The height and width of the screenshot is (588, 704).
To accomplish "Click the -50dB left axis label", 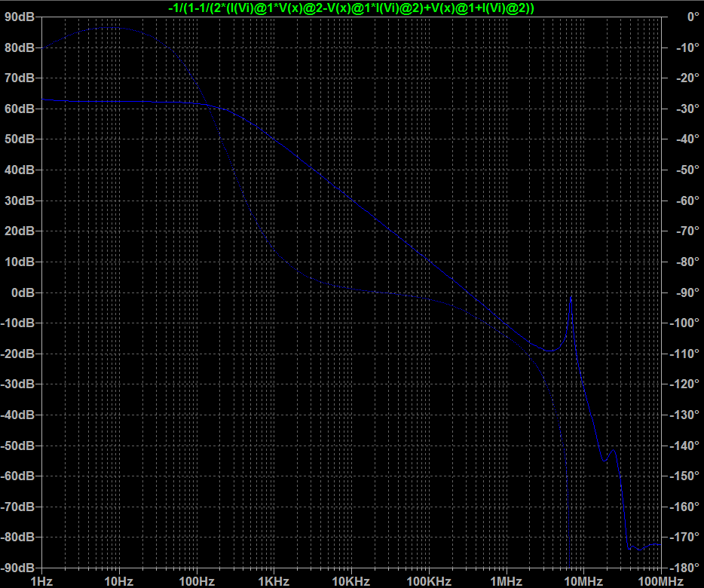I will point(17,446).
